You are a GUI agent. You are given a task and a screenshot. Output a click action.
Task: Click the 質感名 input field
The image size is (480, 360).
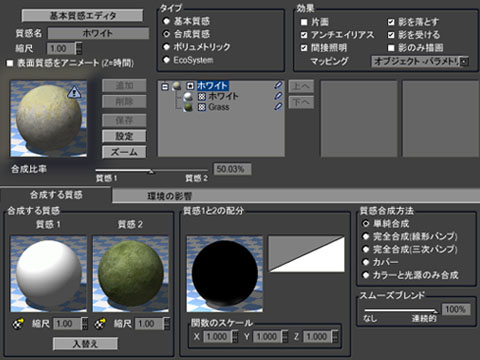(98, 33)
